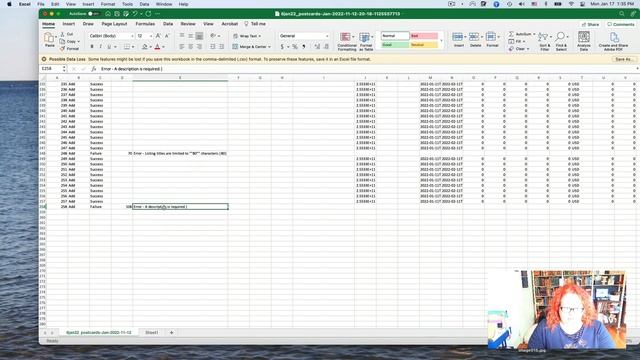The width and height of the screenshot is (640, 360).
Task: Select the Format painter brush
Action: pos(62,49)
